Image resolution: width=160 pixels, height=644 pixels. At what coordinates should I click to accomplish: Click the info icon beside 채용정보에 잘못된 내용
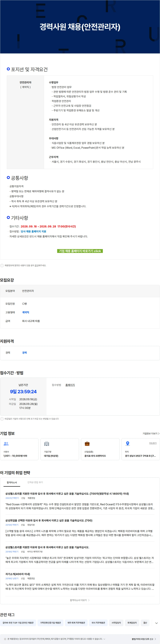pyautogui.click(x=2, y=266)
